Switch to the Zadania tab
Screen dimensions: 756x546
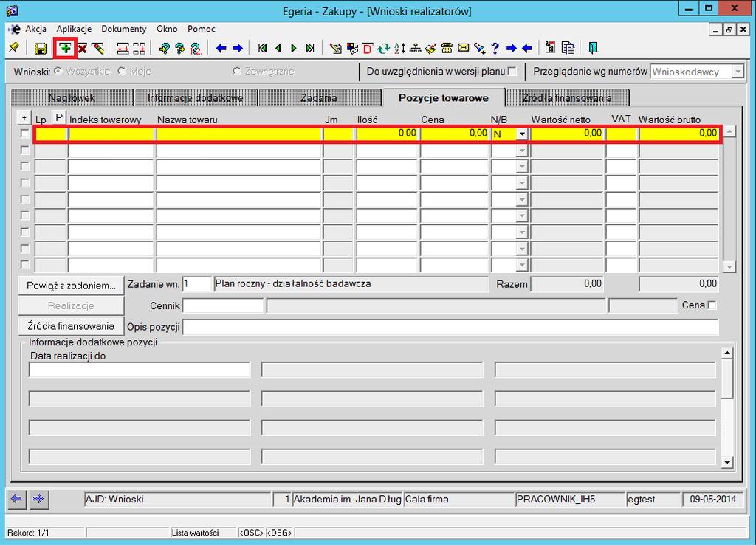point(319,98)
